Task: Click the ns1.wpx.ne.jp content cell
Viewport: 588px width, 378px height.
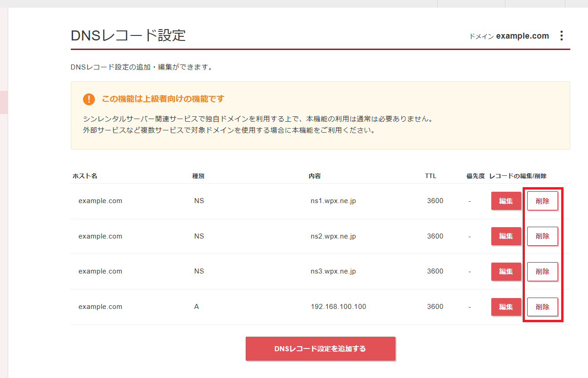Action: click(x=333, y=201)
